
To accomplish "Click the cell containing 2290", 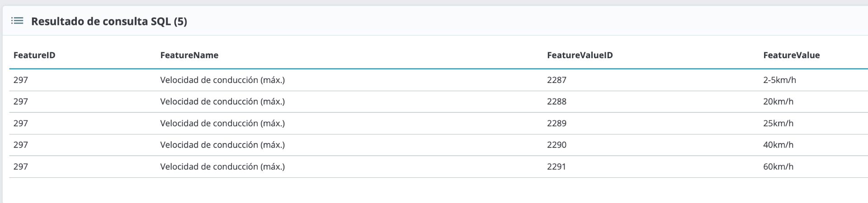I will (x=557, y=145).
